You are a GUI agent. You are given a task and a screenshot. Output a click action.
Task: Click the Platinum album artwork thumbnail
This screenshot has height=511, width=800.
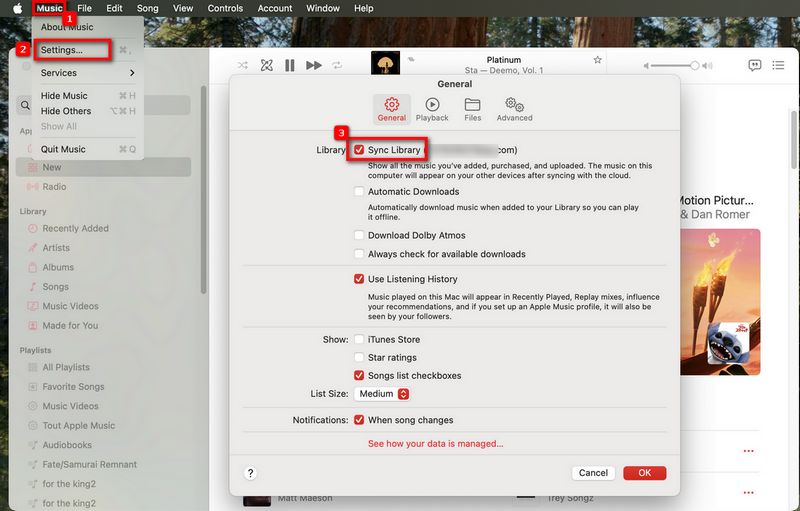coord(385,63)
